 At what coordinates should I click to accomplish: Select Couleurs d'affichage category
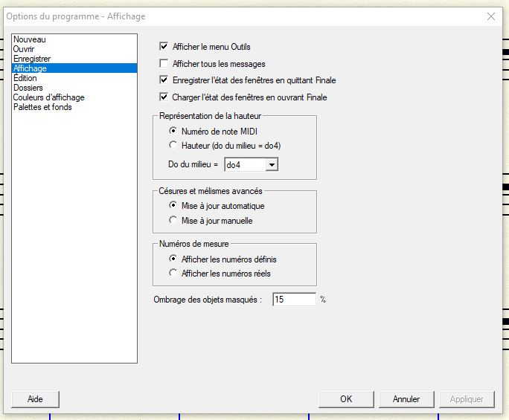(48, 97)
